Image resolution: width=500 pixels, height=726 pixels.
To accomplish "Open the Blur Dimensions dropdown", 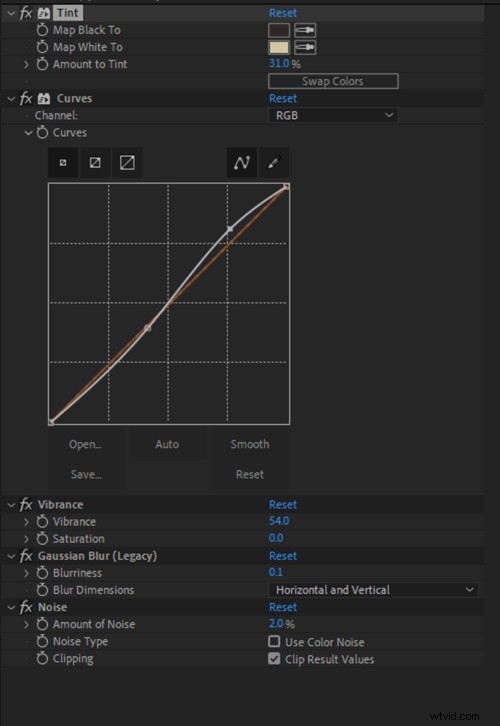I will 373,590.
